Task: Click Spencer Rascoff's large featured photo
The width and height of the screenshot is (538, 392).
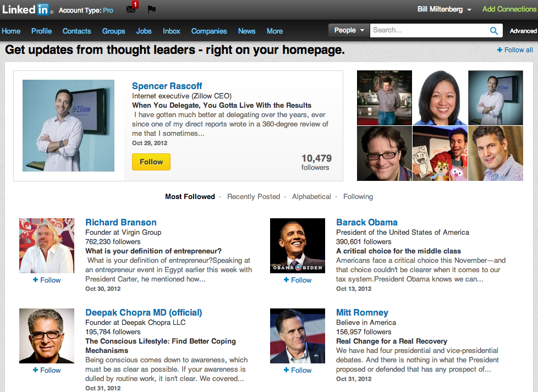Action: [x=68, y=125]
